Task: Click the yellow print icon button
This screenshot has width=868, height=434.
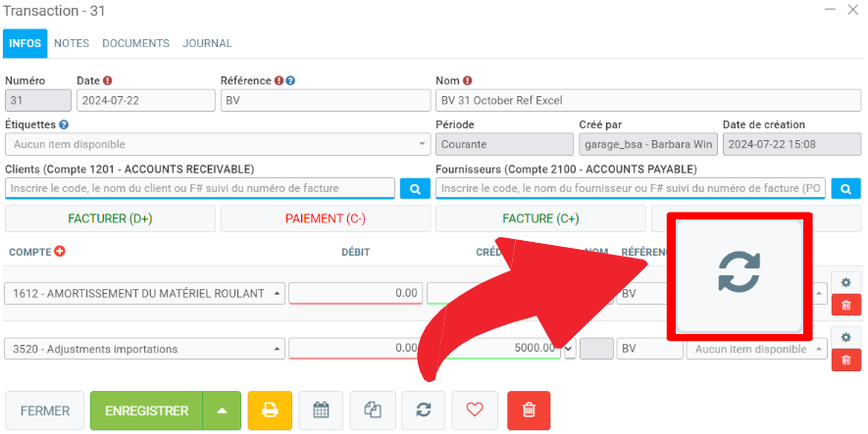Action: 270,410
